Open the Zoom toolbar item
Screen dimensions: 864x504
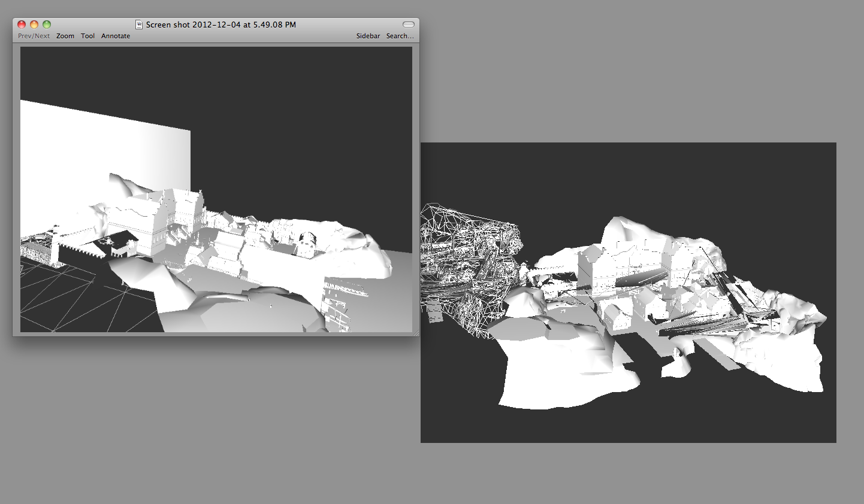pyautogui.click(x=65, y=36)
